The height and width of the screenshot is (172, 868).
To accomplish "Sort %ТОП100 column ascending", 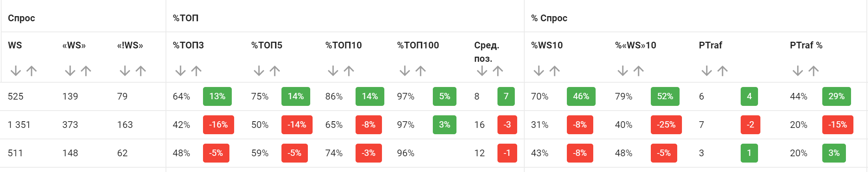I will coord(421,71).
